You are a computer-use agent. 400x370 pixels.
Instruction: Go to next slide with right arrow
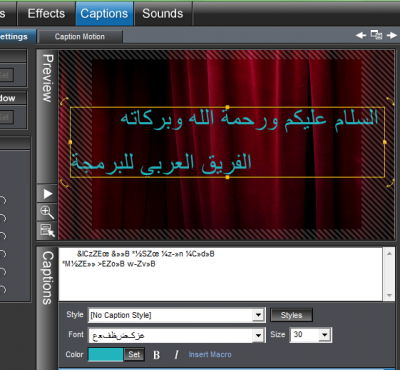(x=391, y=35)
